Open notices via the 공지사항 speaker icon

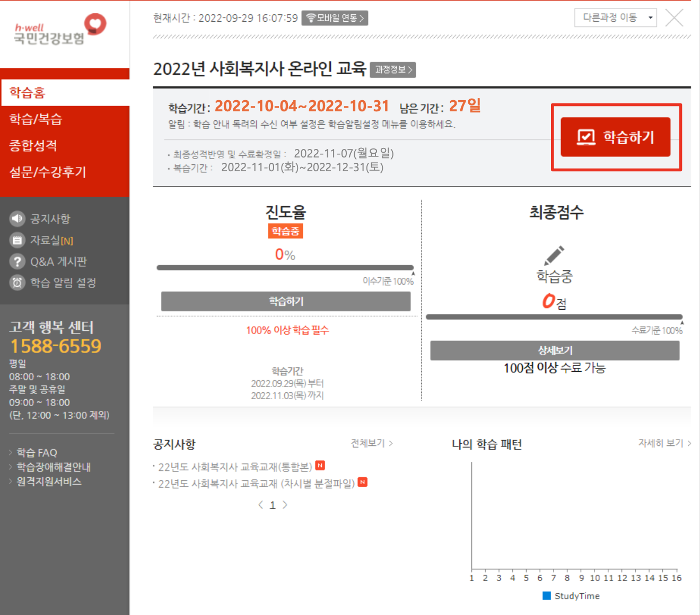tap(17, 218)
